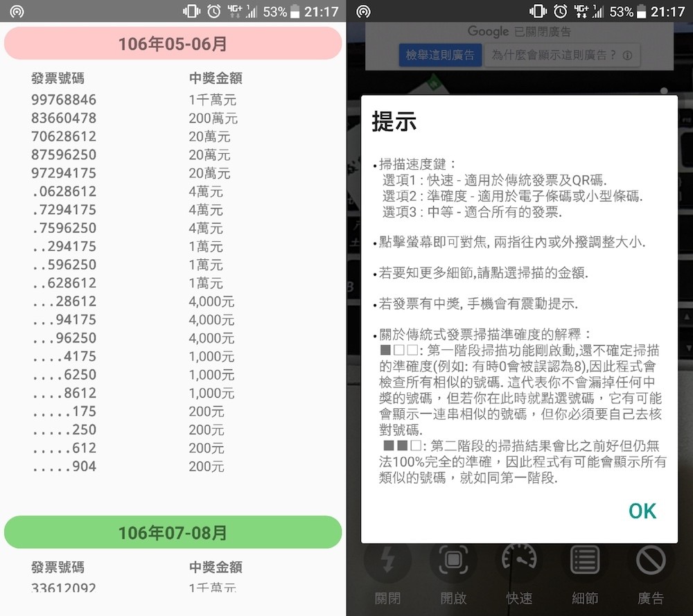Tap the 200萬元 prize amount

[x=213, y=118]
